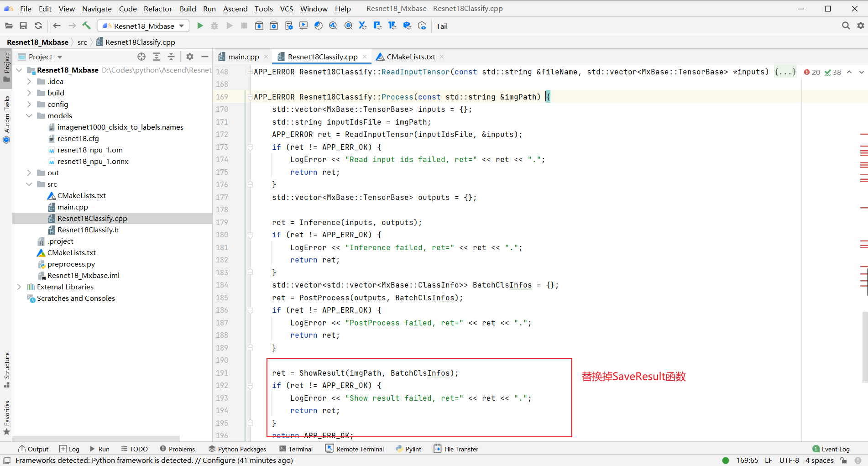Open the Event Log
This screenshot has height=466, width=868.
point(831,449)
